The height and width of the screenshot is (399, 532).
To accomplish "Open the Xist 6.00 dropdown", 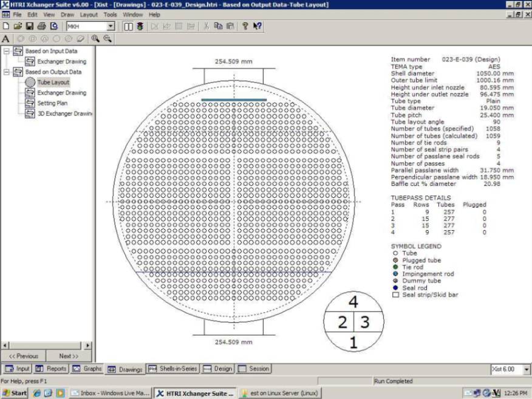I will (x=525, y=369).
